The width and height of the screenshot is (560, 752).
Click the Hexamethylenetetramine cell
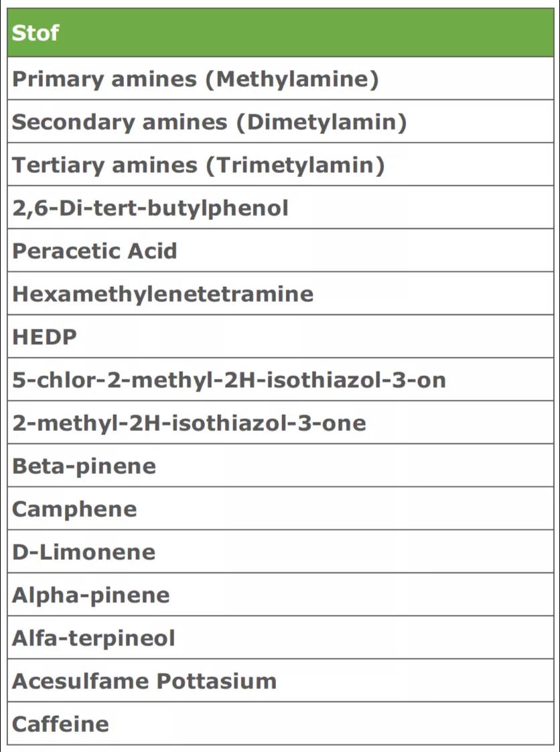(163, 294)
